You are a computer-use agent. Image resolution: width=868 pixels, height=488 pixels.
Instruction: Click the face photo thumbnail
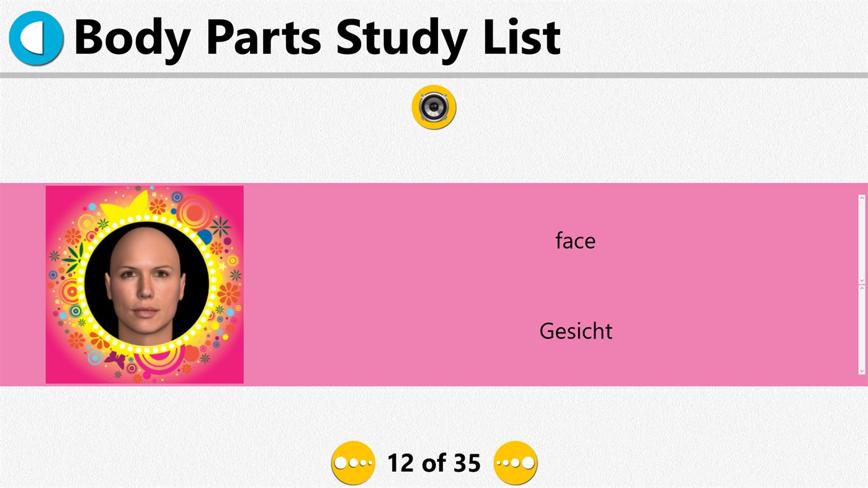(x=144, y=284)
